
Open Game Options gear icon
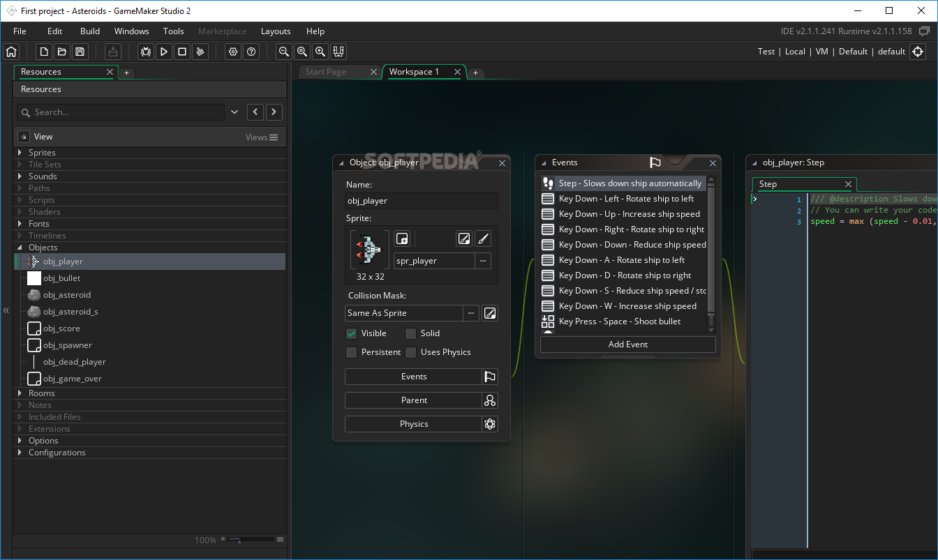point(233,52)
